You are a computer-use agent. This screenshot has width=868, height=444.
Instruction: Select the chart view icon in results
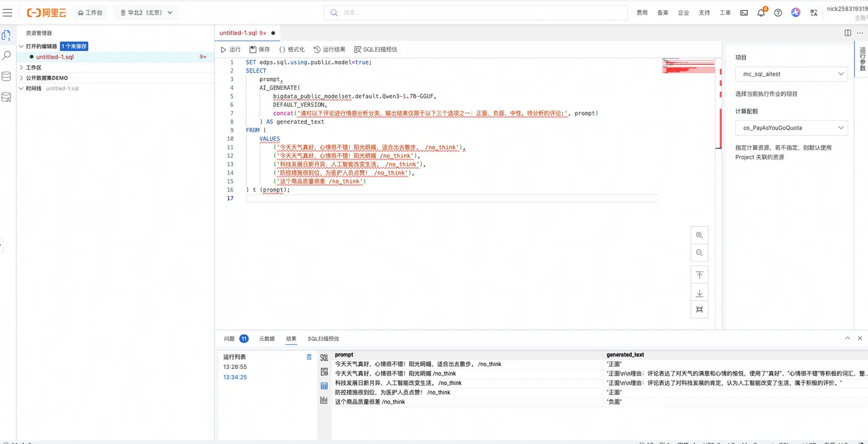(x=324, y=400)
